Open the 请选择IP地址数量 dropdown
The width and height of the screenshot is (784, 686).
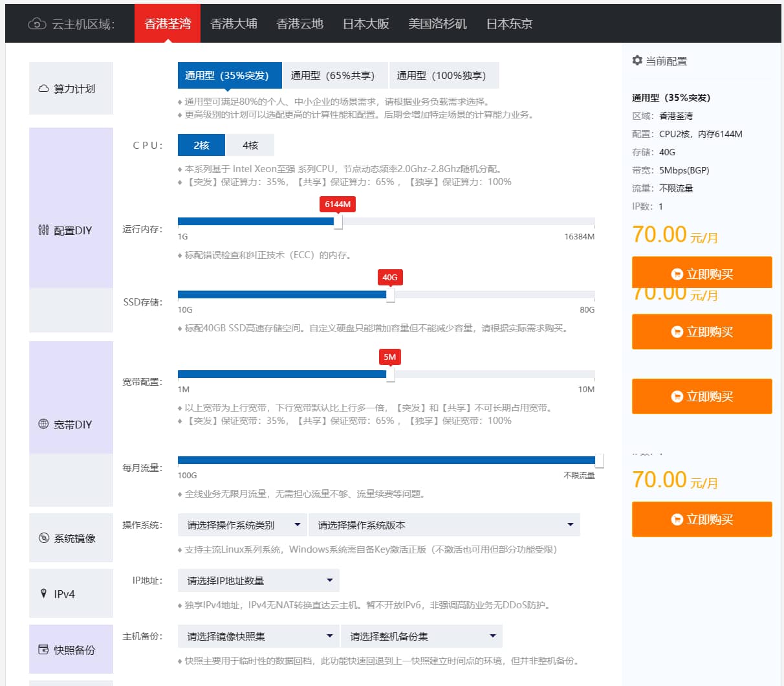[258, 580]
